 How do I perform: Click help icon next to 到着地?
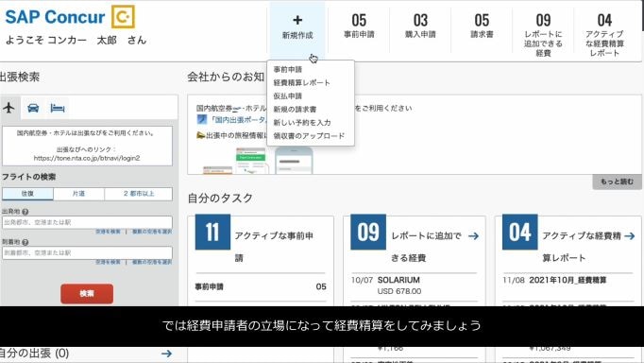click(x=25, y=243)
